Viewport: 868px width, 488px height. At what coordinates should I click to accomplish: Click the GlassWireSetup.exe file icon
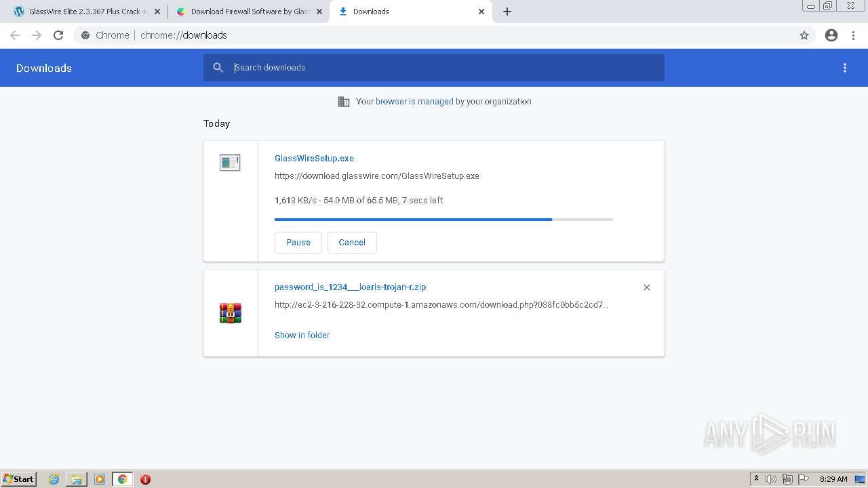click(x=230, y=163)
